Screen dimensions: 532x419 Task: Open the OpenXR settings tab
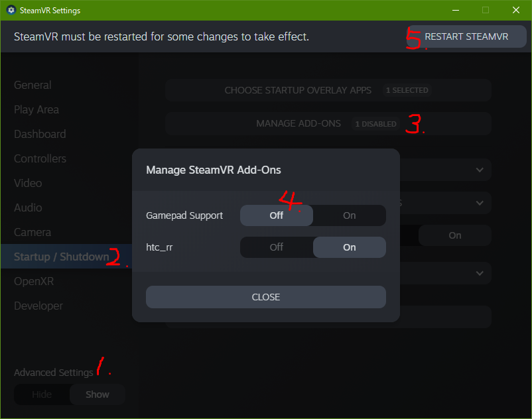click(x=34, y=281)
